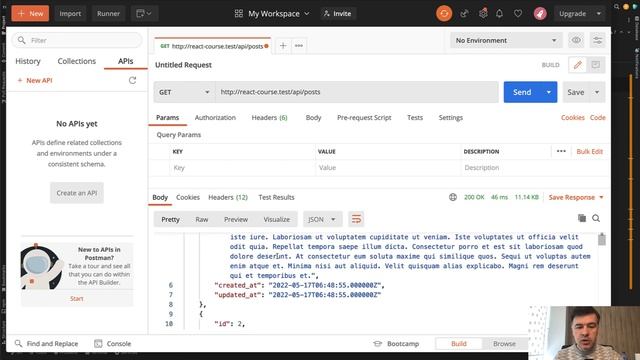Expand the Save button arrow

tap(597, 92)
